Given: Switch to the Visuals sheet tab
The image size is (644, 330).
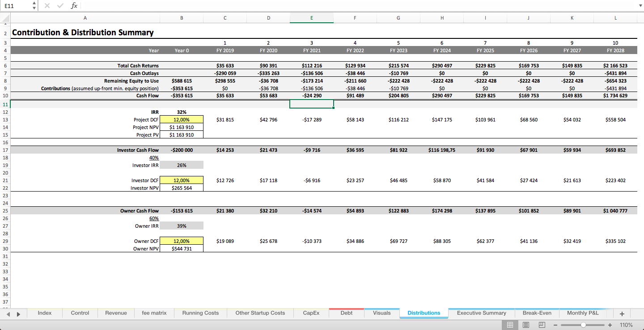Looking at the screenshot, I should (381, 313).
